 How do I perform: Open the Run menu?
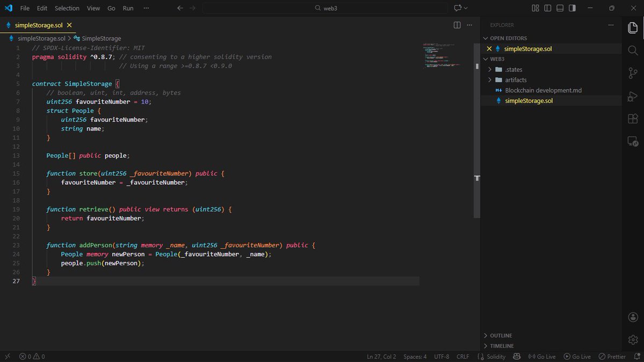[x=128, y=8]
